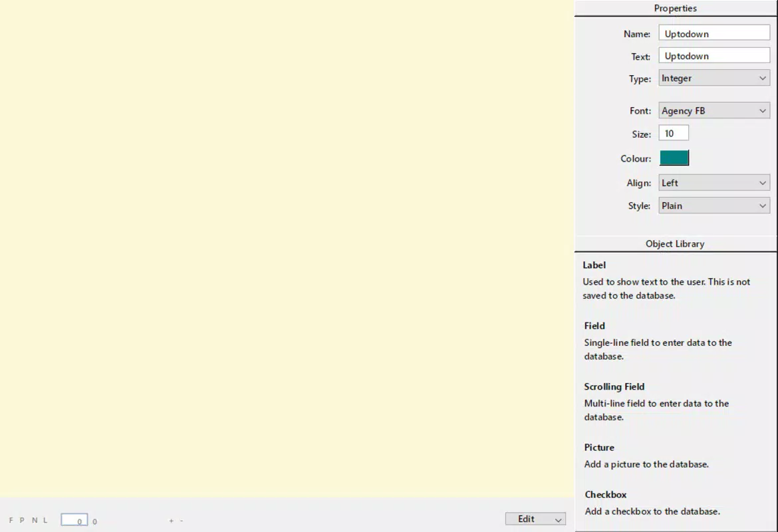Click the Properties panel header
Viewport: 778px width, 532px height.
(x=676, y=8)
